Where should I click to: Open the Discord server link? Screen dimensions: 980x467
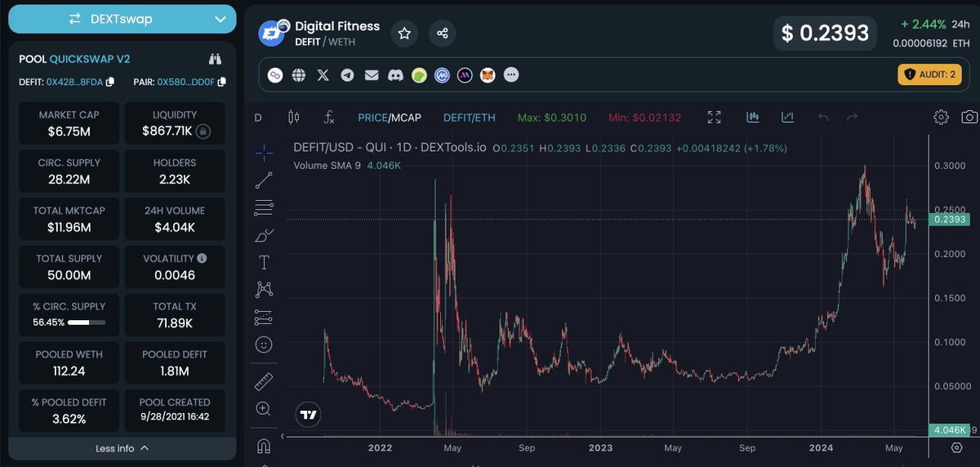[x=395, y=75]
